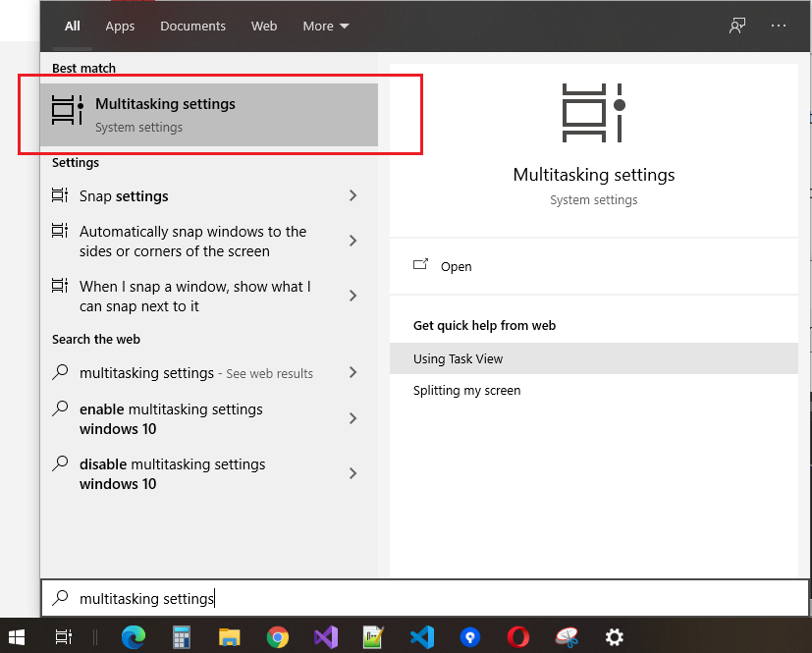Image resolution: width=812 pixels, height=653 pixels.
Task: Switch to the Documents search tab
Action: 192,26
